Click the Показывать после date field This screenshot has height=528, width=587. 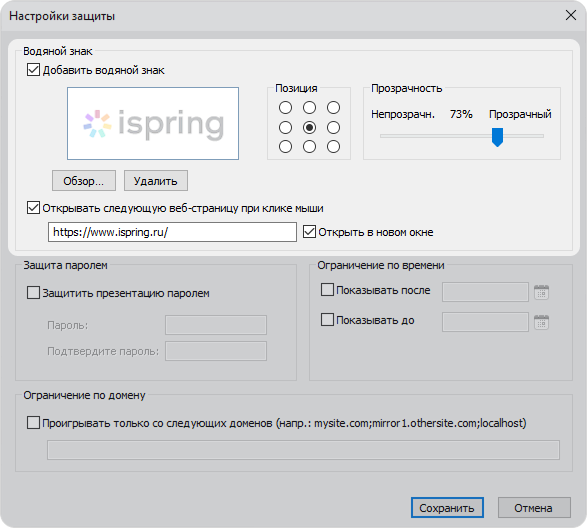485,292
